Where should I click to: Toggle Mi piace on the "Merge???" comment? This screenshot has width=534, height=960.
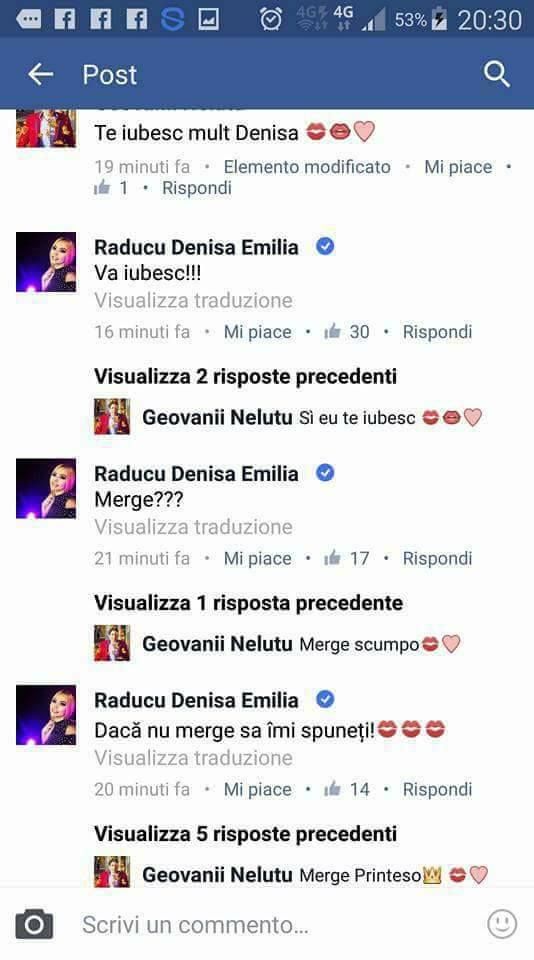coord(258,558)
